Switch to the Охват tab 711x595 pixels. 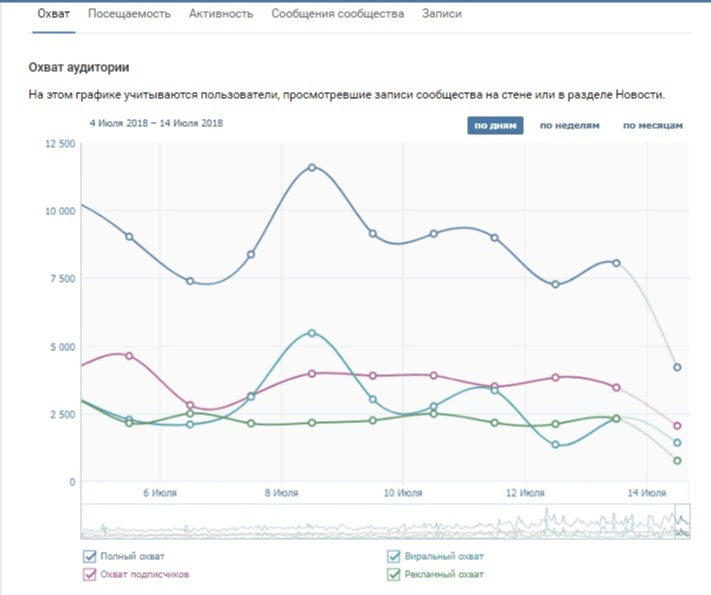pos(54,14)
